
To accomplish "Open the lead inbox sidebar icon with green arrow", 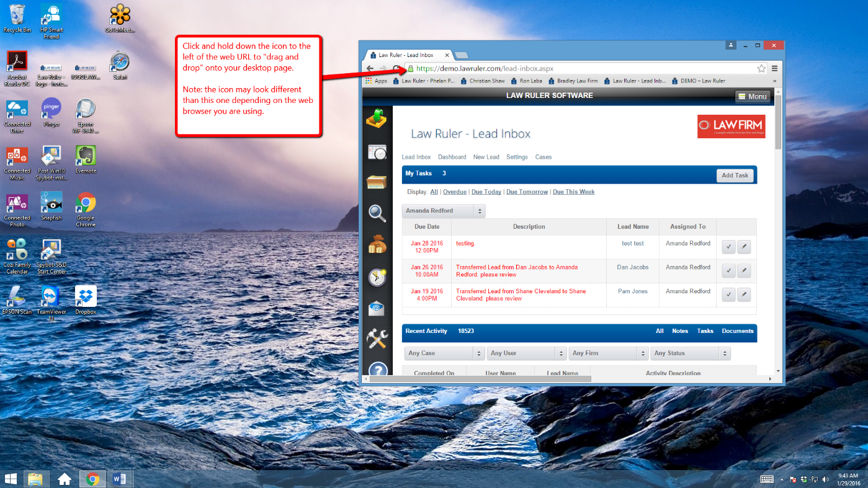I will pos(377,118).
